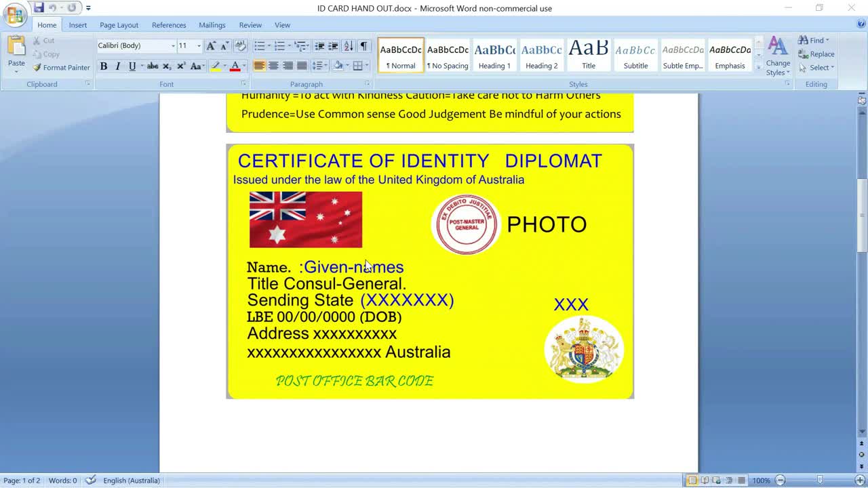Expand the Paragraph dialog launcher

click(370, 83)
